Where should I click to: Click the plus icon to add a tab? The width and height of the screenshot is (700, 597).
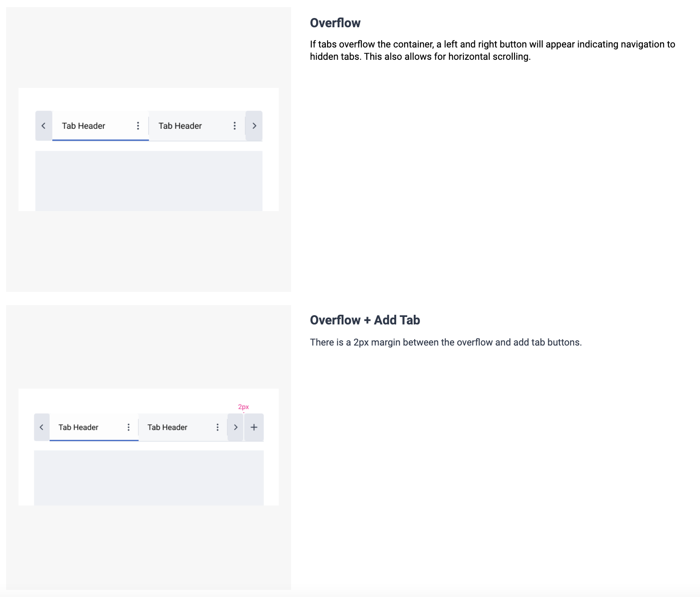pyautogui.click(x=254, y=427)
